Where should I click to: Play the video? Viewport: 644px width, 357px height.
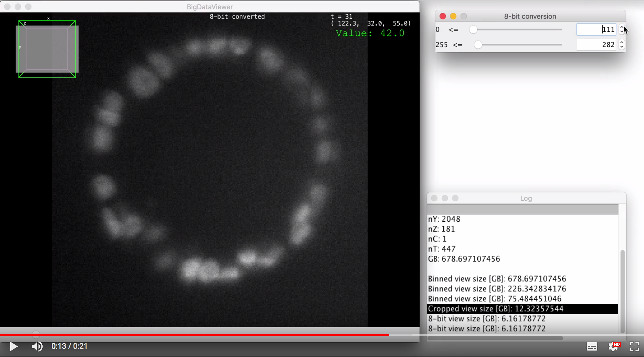(x=14, y=346)
